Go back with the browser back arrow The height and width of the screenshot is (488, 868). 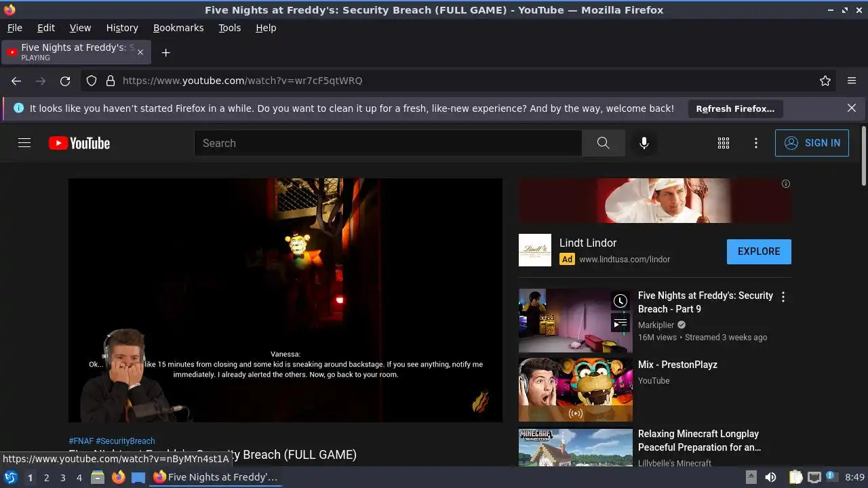[16, 81]
